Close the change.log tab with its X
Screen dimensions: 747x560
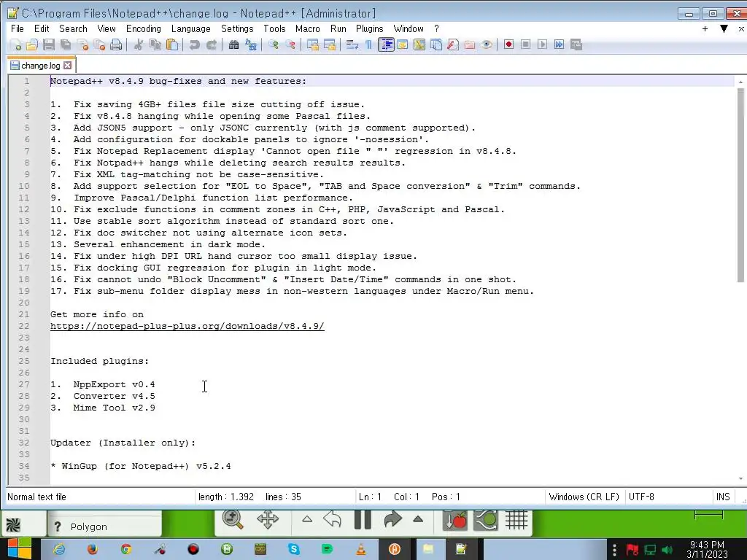click(68, 65)
